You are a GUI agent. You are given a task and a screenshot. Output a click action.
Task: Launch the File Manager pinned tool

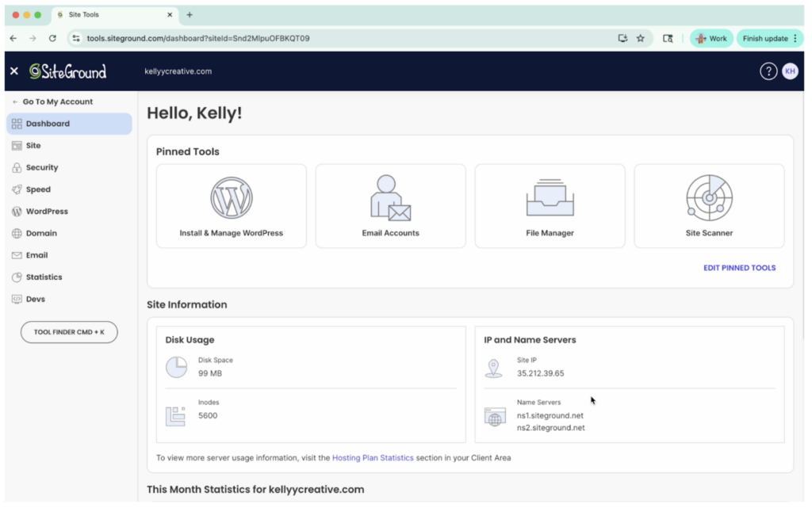pos(550,198)
